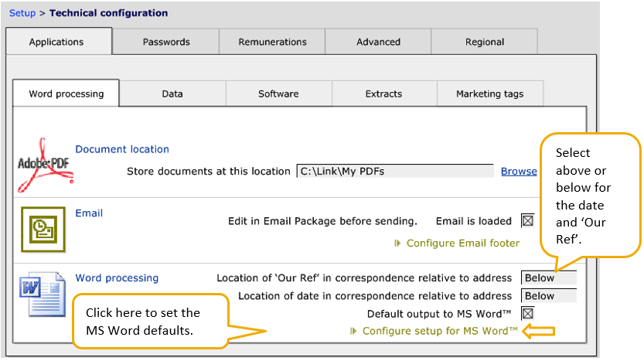Switch to the Passwords tab

(x=166, y=42)
